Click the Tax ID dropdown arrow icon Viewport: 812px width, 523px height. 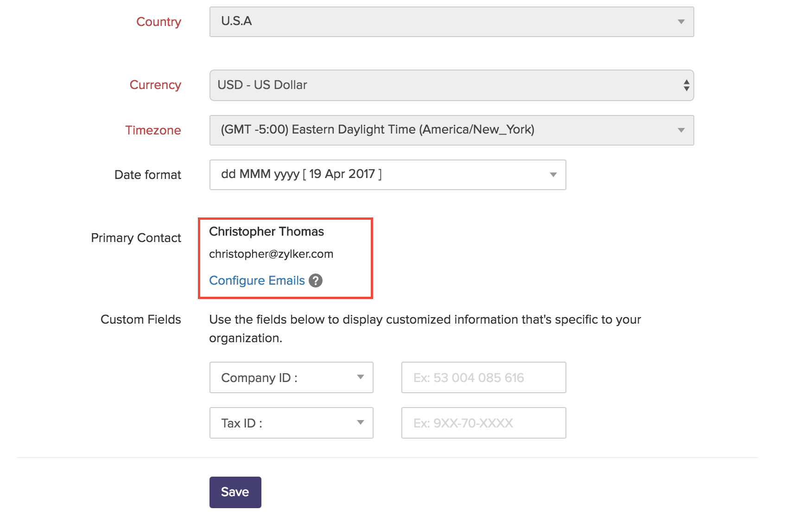click(361, 423)
